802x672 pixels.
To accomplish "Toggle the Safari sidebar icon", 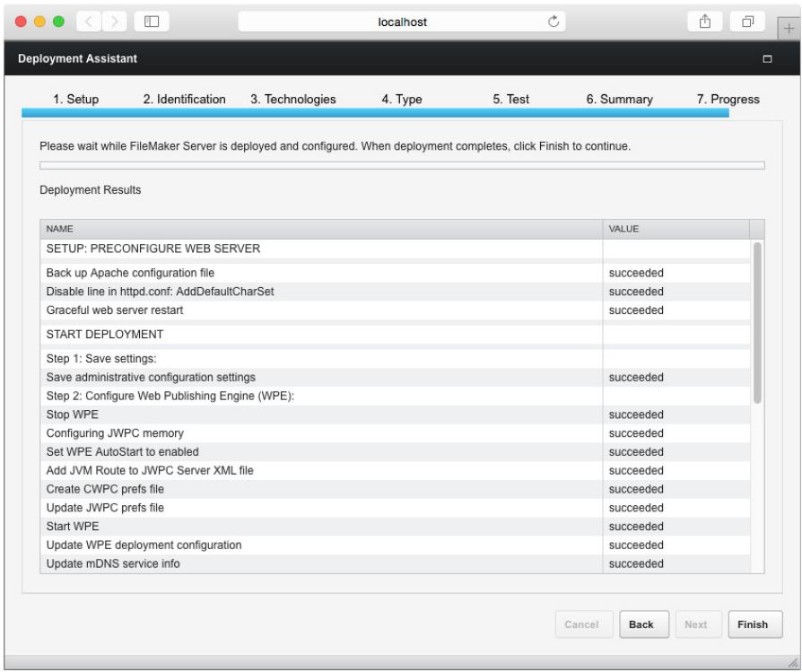I will click(x=152, y=22).
